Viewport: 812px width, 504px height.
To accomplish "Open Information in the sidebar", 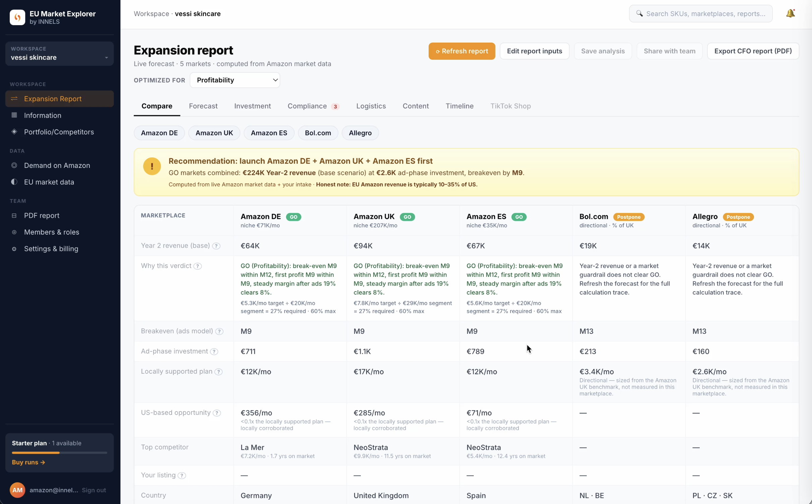I will tap(59, 115).
